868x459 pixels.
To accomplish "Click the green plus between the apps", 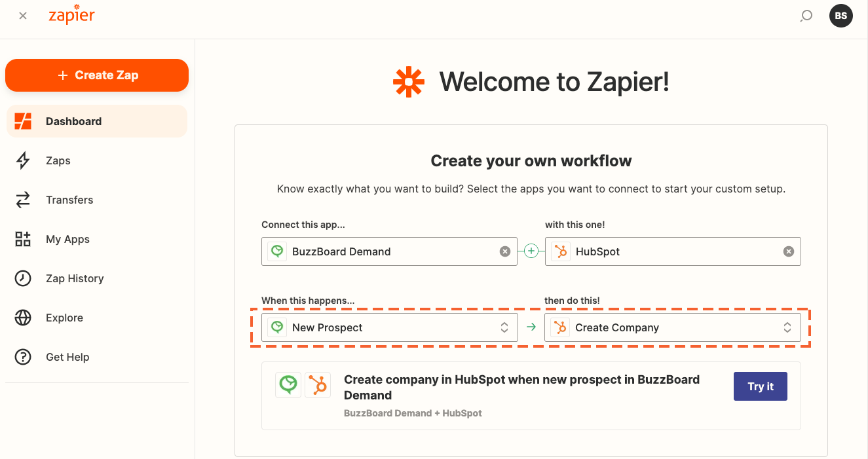I will pos(531,251).
